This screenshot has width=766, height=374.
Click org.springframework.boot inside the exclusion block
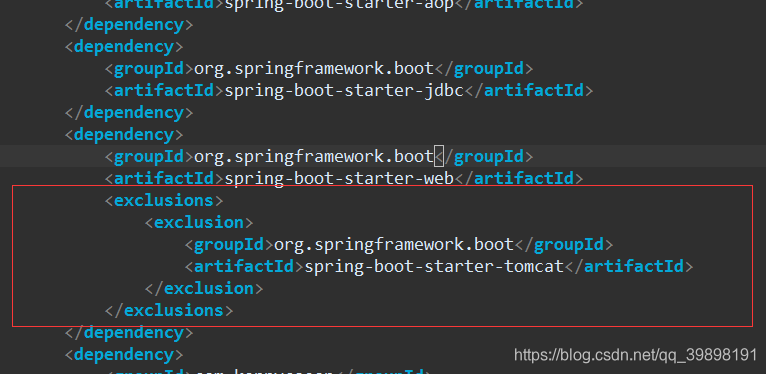click(x=394, y=245)
